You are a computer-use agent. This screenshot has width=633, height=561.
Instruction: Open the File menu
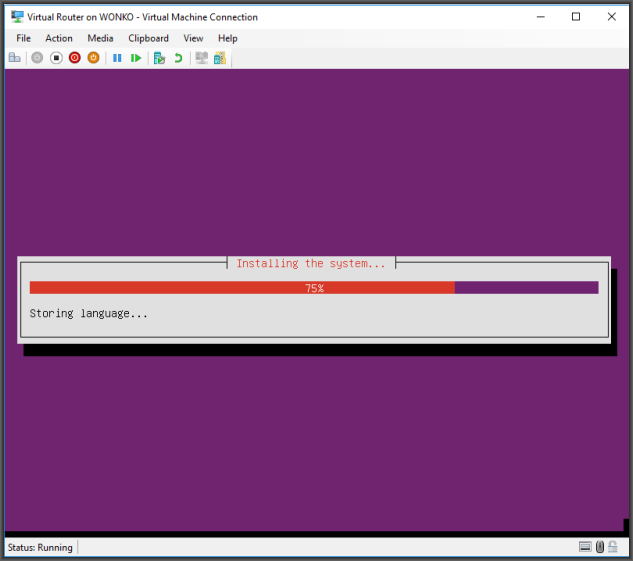[23, 38]
